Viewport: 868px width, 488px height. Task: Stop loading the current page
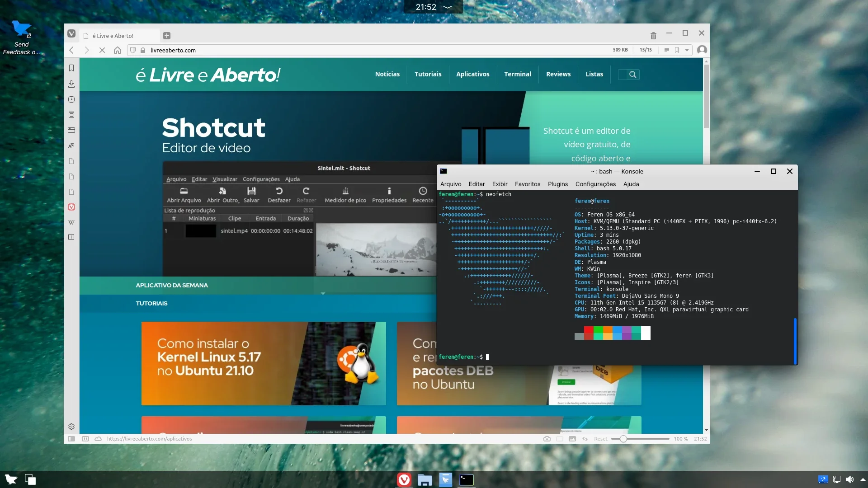tap(102, 50)
